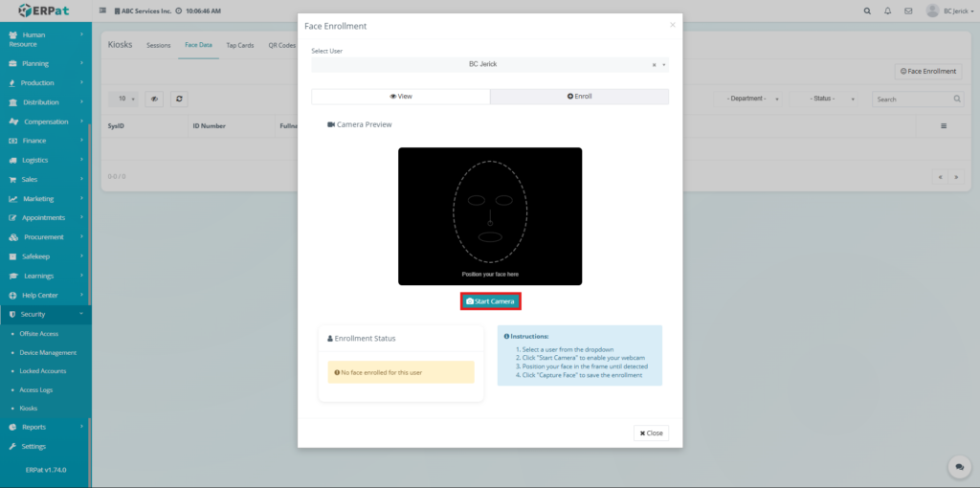Open the Select User dropdown
Screen dimensions: 980x488
click(x=490, y=64)
